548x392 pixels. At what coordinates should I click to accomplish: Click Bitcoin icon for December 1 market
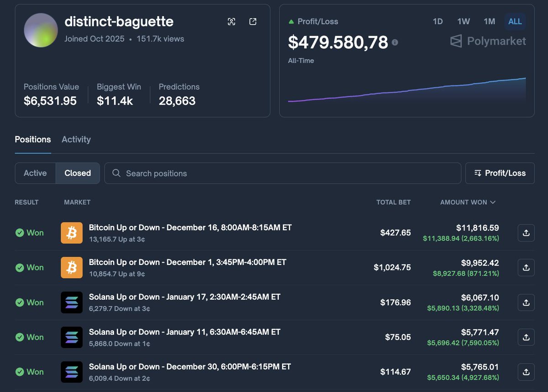click(x=72, y=268)
